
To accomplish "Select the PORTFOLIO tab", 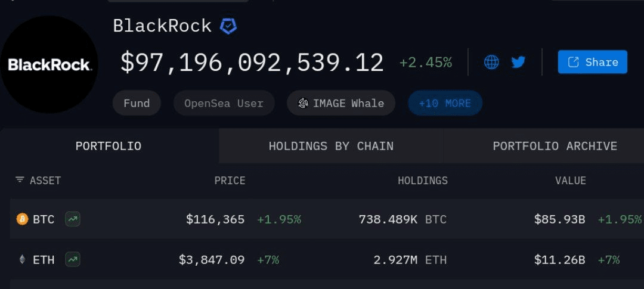I will point(109,146).
